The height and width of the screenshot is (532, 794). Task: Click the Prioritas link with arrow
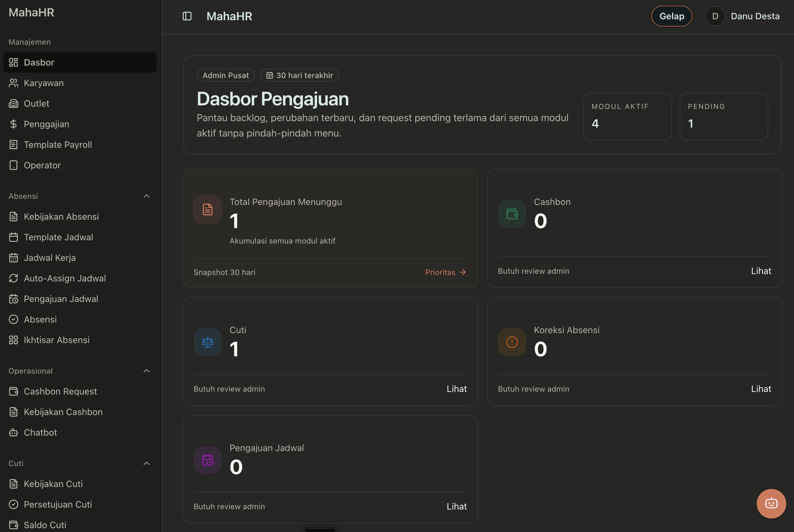tap(446, 272)
